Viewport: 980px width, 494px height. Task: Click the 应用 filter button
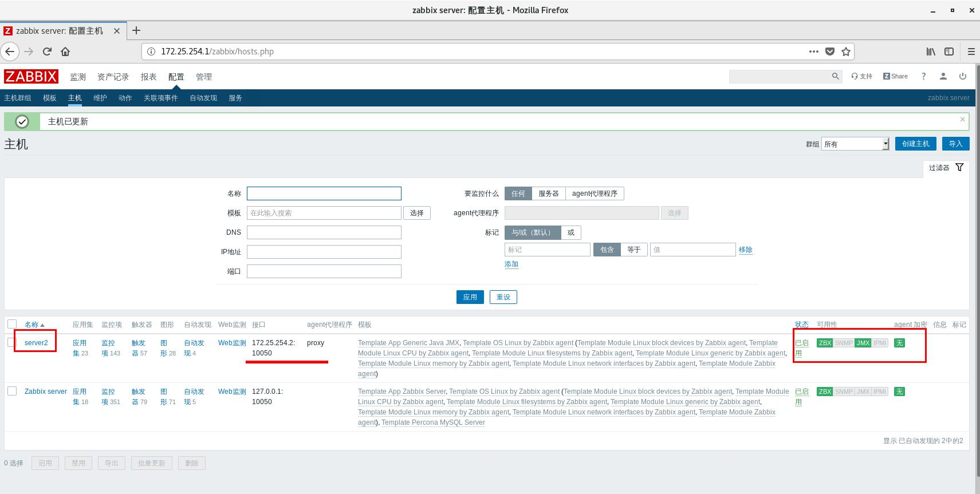[470, 297]
